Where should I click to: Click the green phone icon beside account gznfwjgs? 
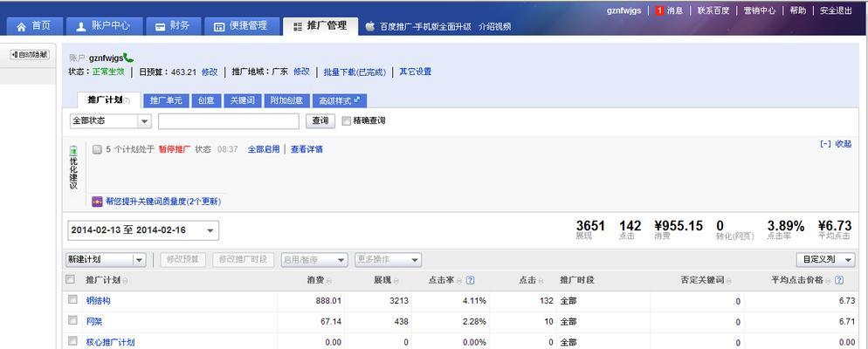pyautogui.click(x=128, y=58)
